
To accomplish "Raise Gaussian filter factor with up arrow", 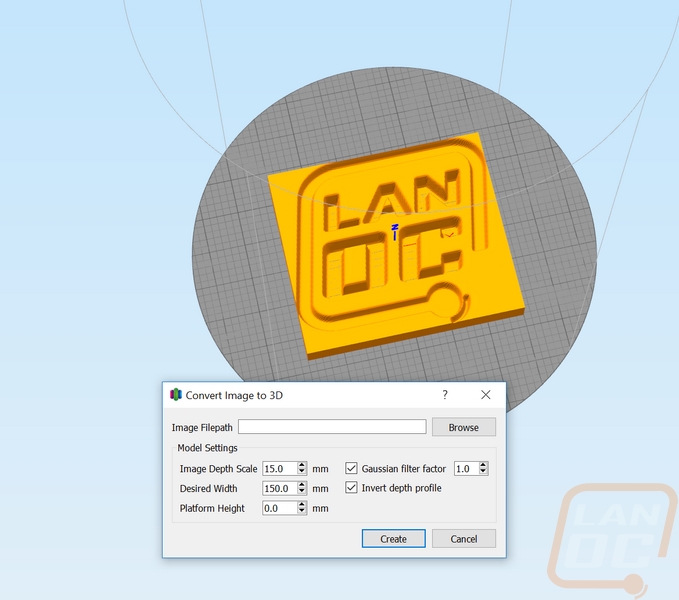I will [x=483, y=465].
